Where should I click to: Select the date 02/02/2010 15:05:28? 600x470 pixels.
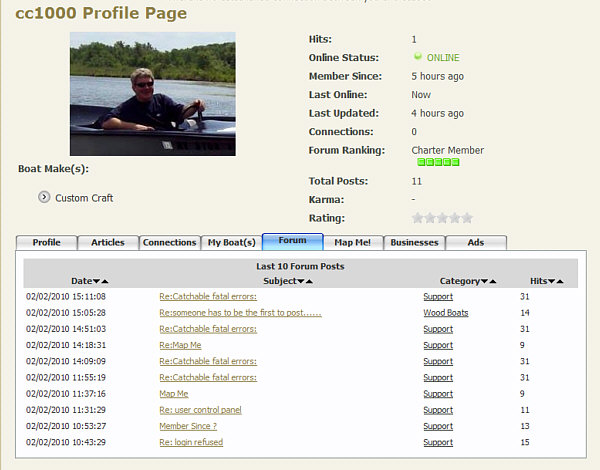coord(66,313)
